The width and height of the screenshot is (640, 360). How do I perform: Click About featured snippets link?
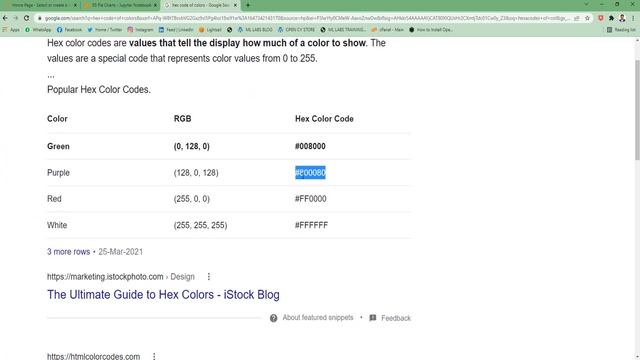point(318,318)
